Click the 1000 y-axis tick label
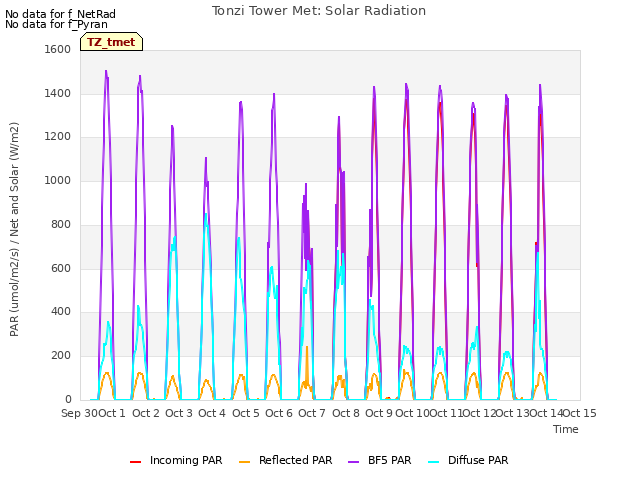Viewport: 640px width, 480px height. (58, 180)
